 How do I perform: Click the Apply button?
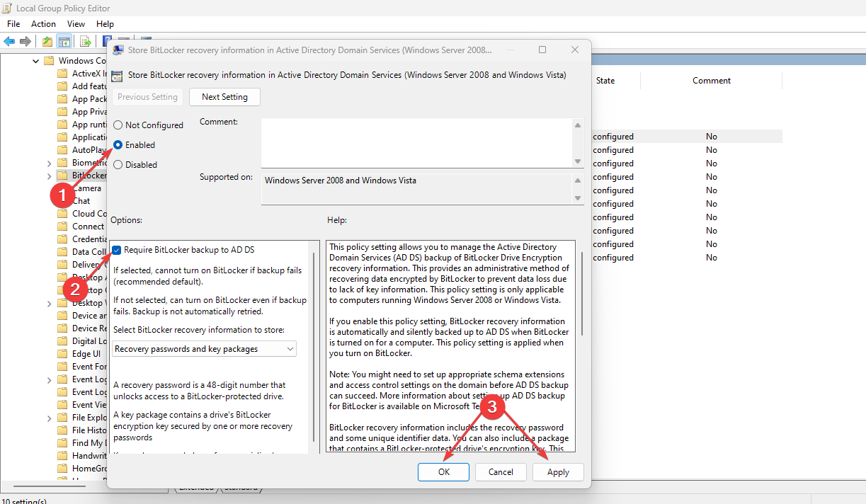(x=558, y=472)
